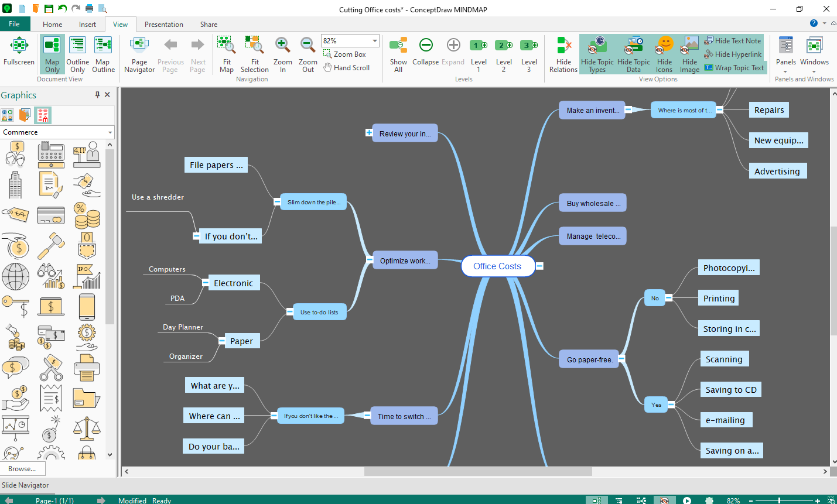The height and width of the screenshot is (504, 837).
Task: Click the Print icon in title bar
Action: (90, 9)
